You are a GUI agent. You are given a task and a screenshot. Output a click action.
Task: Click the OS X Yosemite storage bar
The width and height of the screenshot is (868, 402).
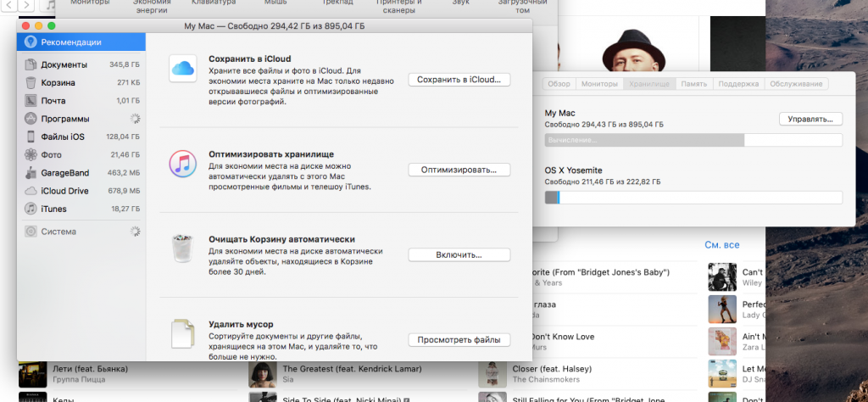click(x=693, y=198)
